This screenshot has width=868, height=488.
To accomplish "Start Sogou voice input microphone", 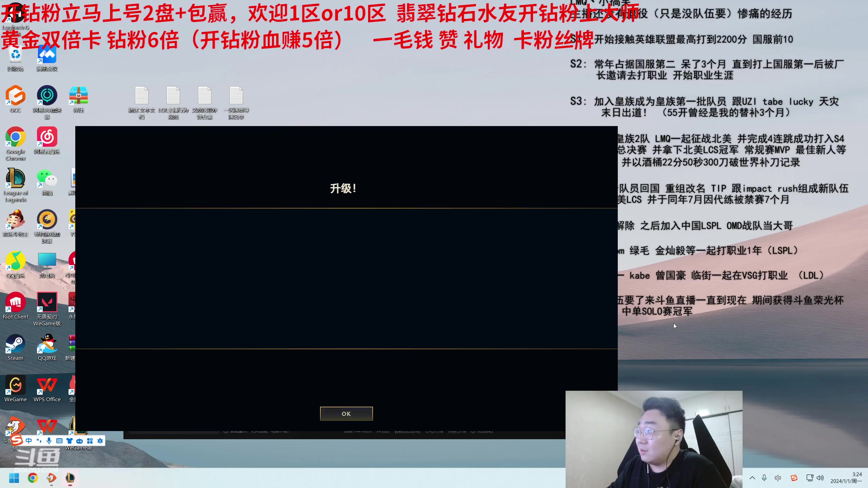I will (49, 441).
